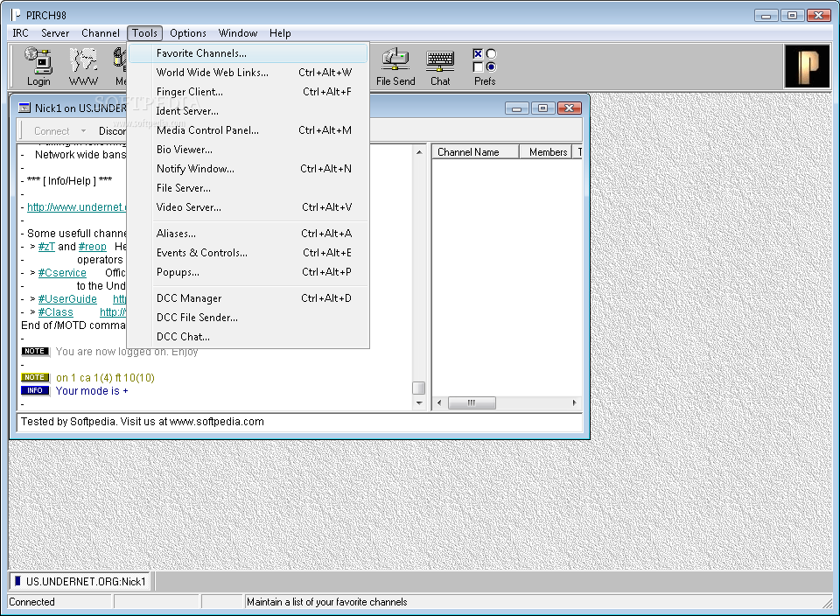Image resolution: width=840 pixels, height=616 pixels.
Task: Open the http://www.undernet link
Action: coord(77,207)
